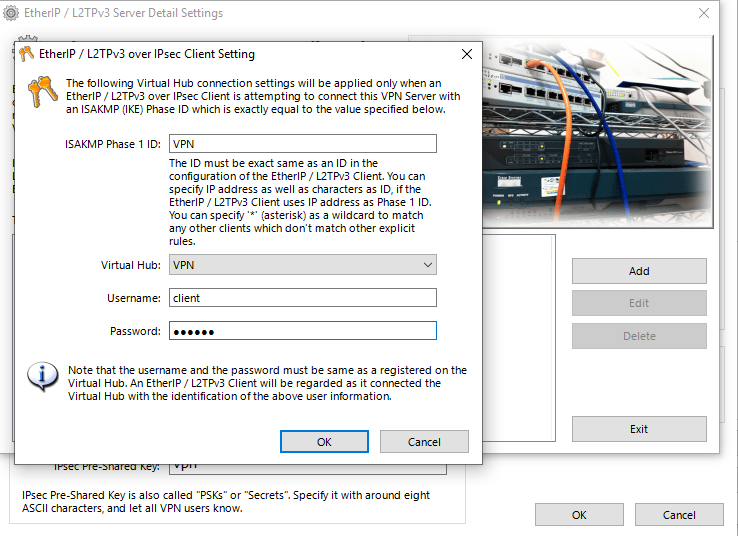Click the keys icon in dialog title bar
This screenshot has height=536, width=738.
click(x=27, y=54)
